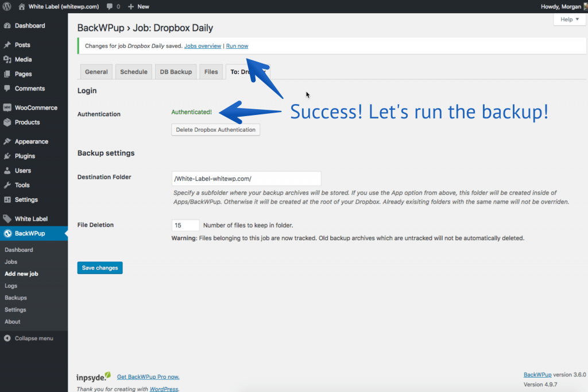
Task: Click the plus New icon in admin bar
Action: tap(131, 6)
